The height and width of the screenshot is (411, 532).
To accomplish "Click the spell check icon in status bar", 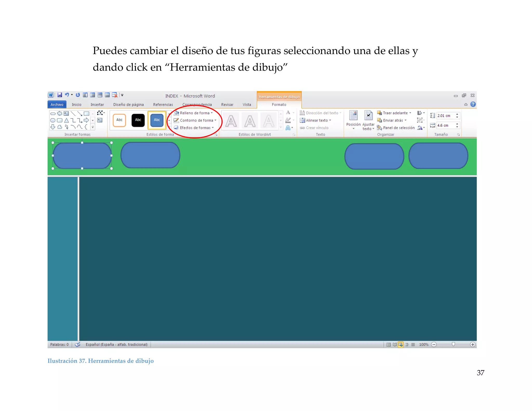I will pyautogui.click(x=77, y=344).
